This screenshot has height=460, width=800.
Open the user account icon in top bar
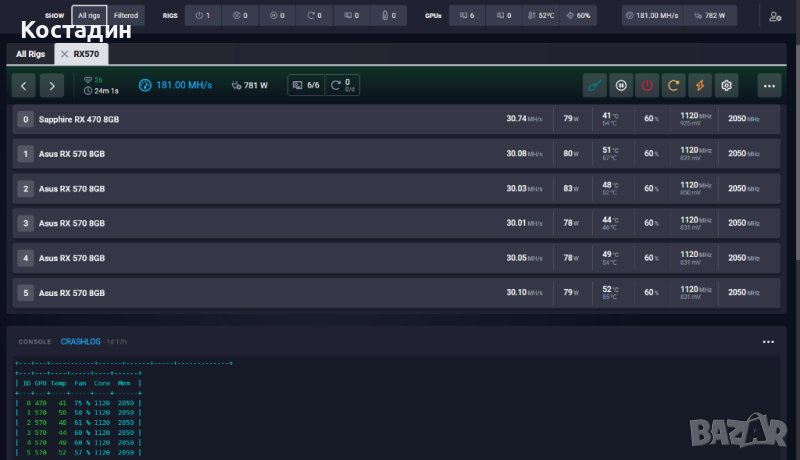coord(775,16)
